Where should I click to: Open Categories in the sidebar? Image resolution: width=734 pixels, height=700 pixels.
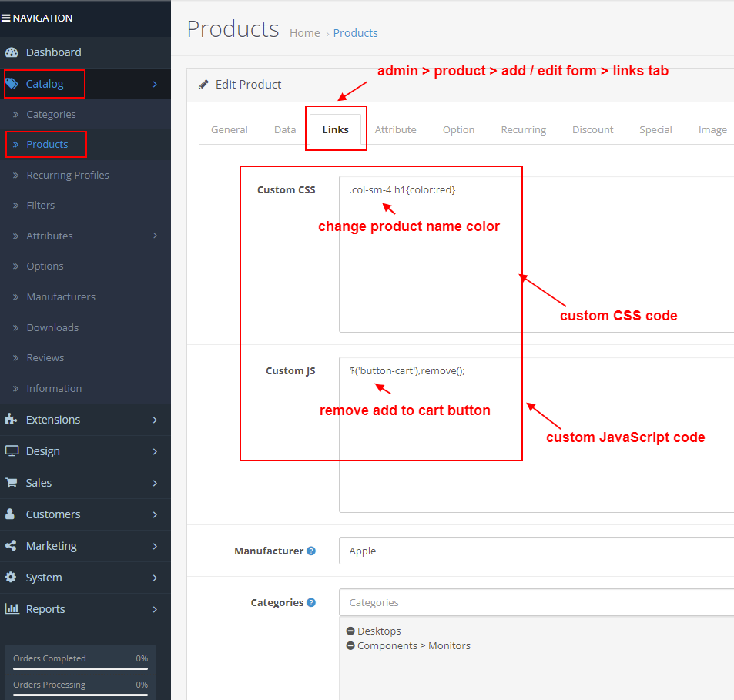click(x=51, y=114)
